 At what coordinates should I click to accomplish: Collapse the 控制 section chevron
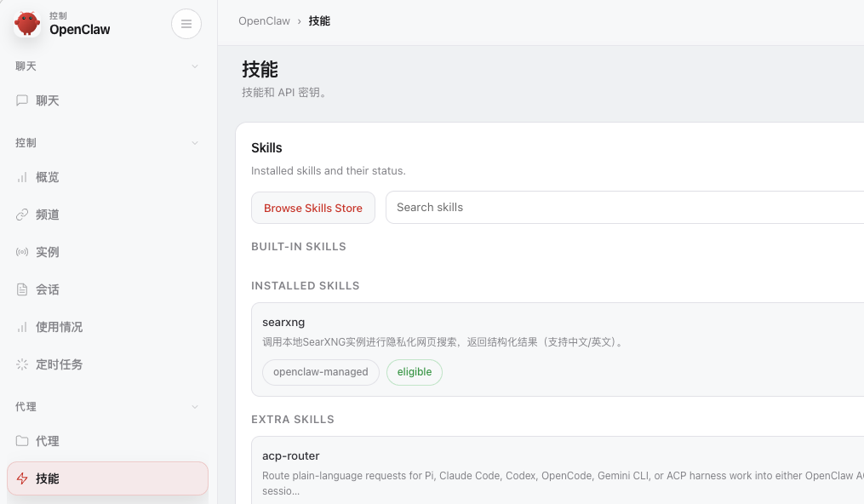pyautogui.click(x=195, y=143)
